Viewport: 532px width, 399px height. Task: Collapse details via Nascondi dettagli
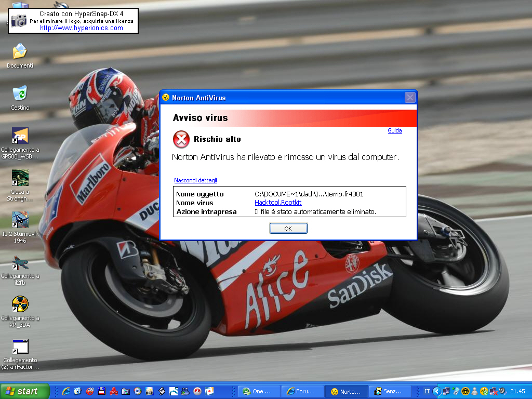[195, 180]
